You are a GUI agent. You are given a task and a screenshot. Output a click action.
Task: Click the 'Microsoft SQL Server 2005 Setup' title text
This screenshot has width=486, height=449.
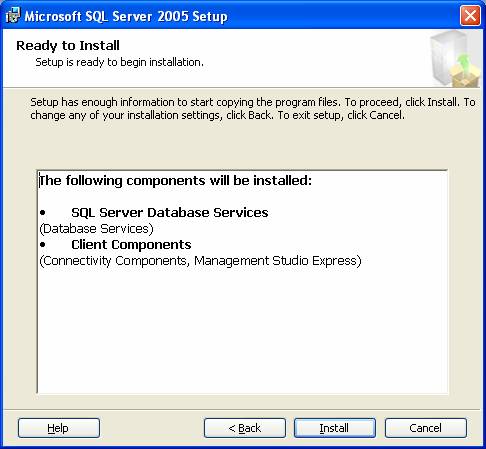click(126, 16)
